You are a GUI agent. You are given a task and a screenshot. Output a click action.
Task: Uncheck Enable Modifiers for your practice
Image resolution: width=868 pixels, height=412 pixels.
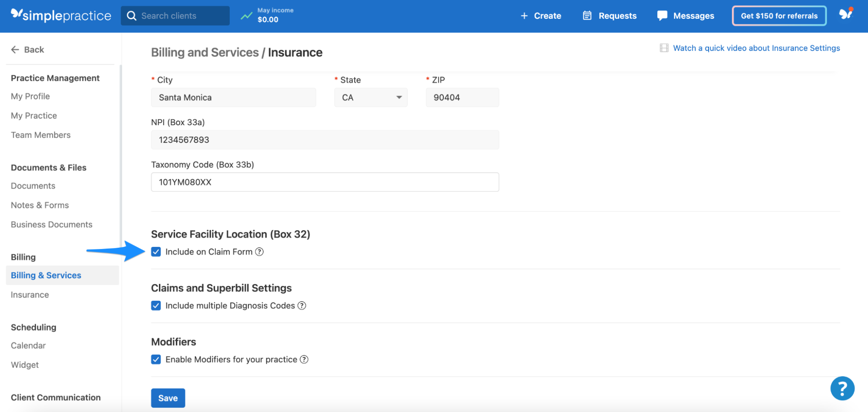(x=155, y=359)
